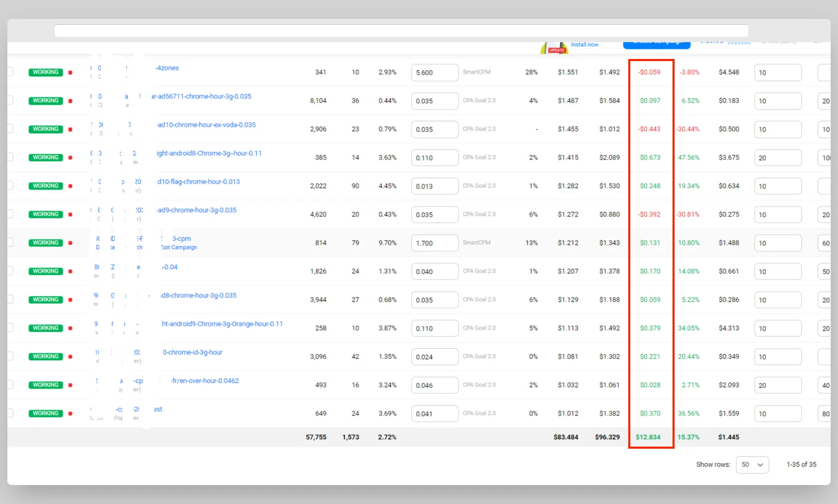Viewport: 838px width, 504px height.
Task: Click the 0.040 bid input
Action: pyautogui.click(x=435, y=272)
